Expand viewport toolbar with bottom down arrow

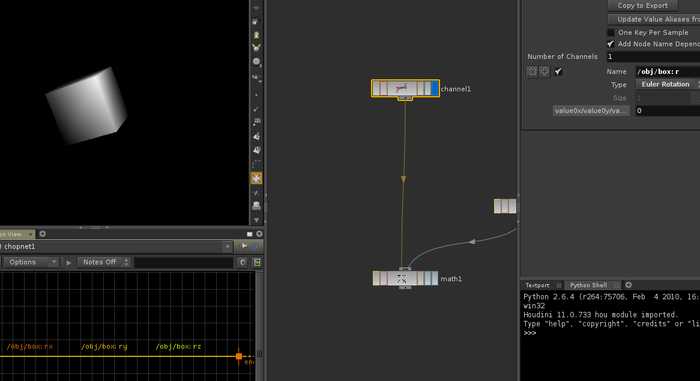coord(256,220)
